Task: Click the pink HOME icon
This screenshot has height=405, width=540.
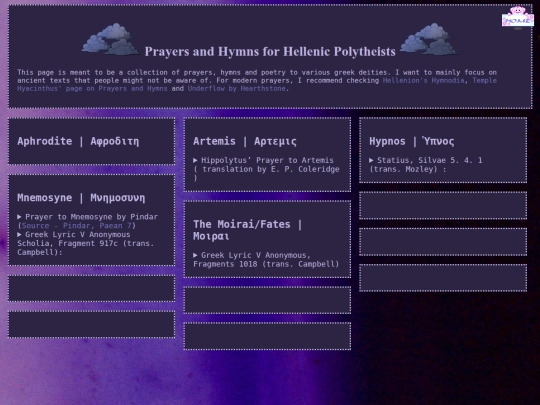Action: 518,17
